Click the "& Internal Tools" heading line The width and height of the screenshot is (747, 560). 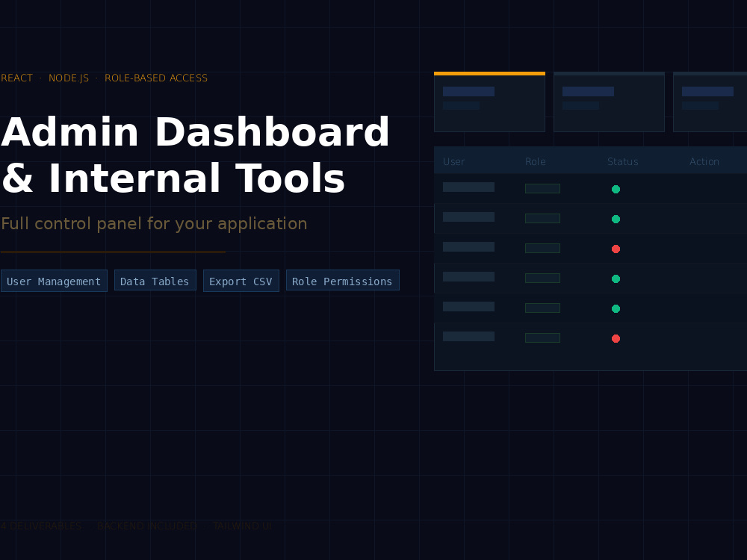click(x=173, y=178)
